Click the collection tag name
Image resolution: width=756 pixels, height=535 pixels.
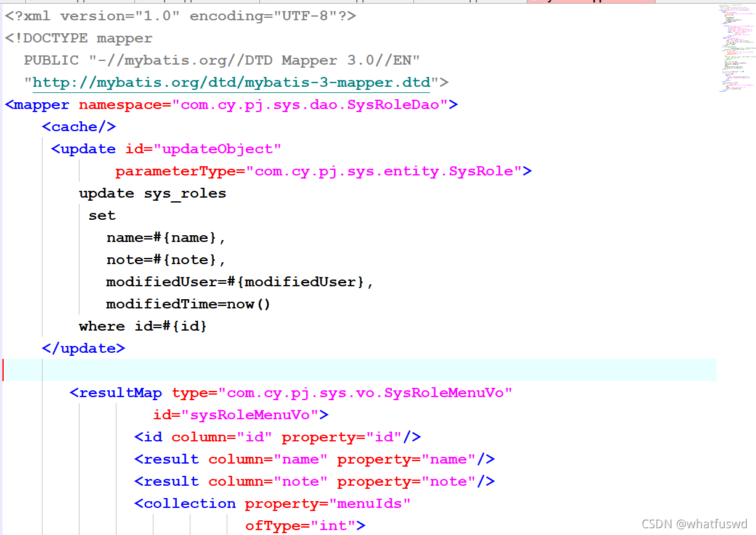pos(190,504)
